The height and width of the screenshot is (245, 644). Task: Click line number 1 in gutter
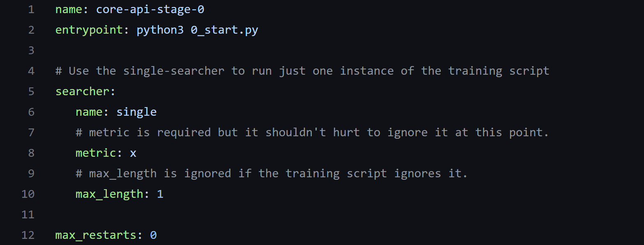pos(31,9)
